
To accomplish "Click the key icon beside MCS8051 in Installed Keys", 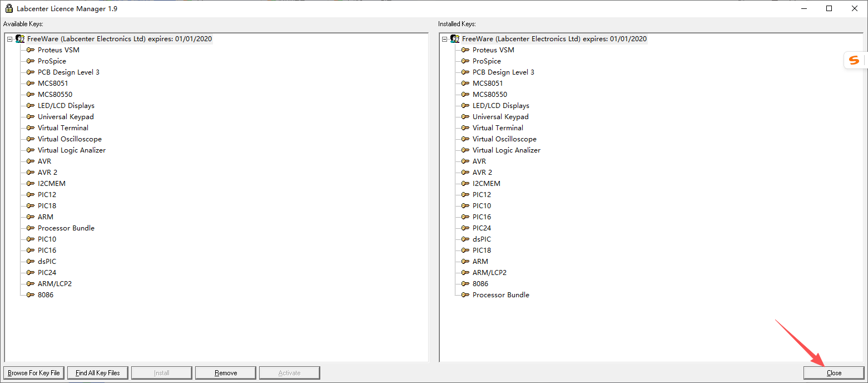I will coord(465,84).
